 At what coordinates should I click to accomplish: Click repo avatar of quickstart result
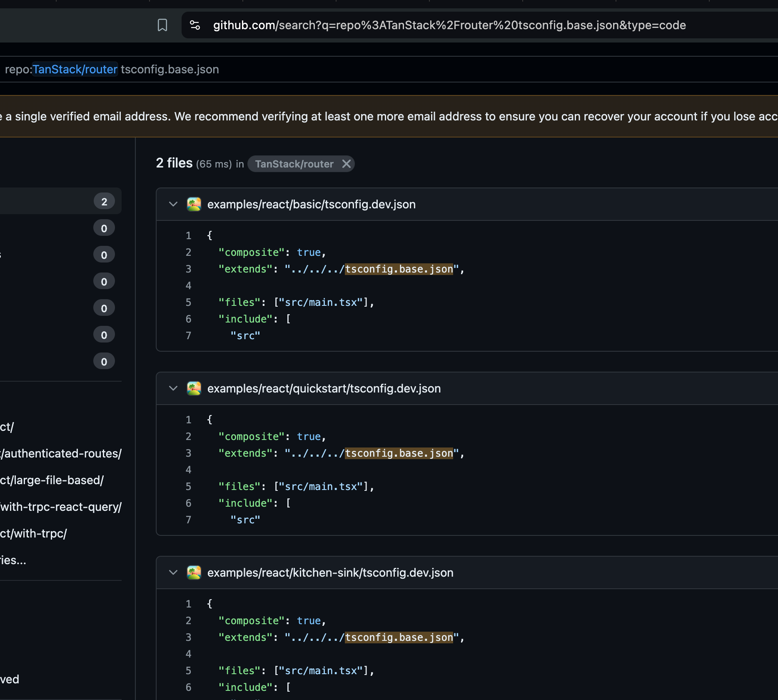(x=194, y=388)
